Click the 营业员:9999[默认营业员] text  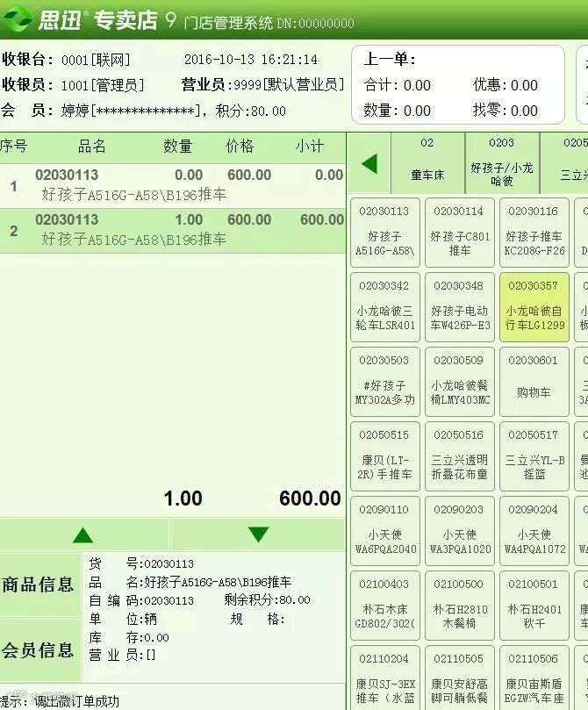pos(263,84)
